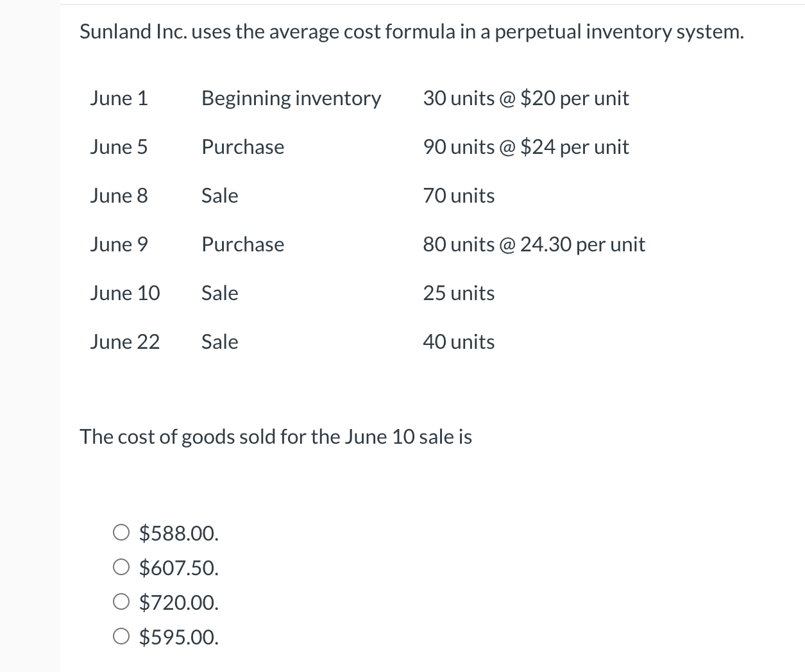Click the 30 units @ $20 text

pyautogui.click(x=526, y=98)
